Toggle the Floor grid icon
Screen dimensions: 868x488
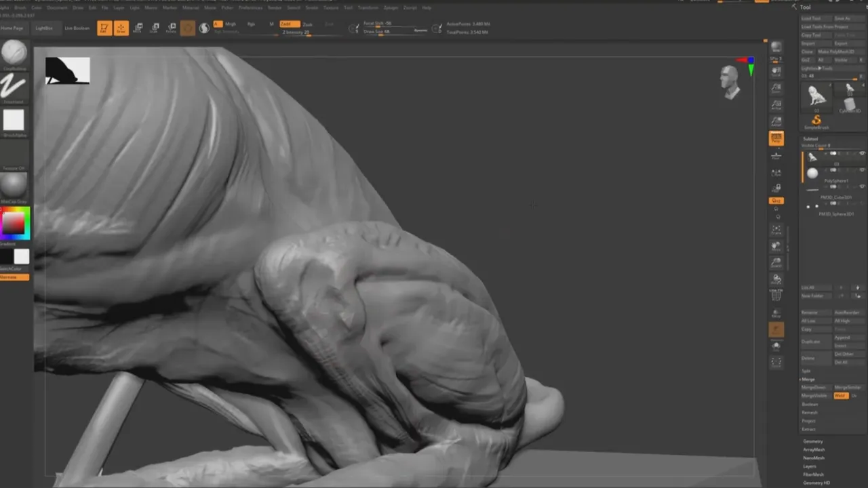tap(776, 156)
